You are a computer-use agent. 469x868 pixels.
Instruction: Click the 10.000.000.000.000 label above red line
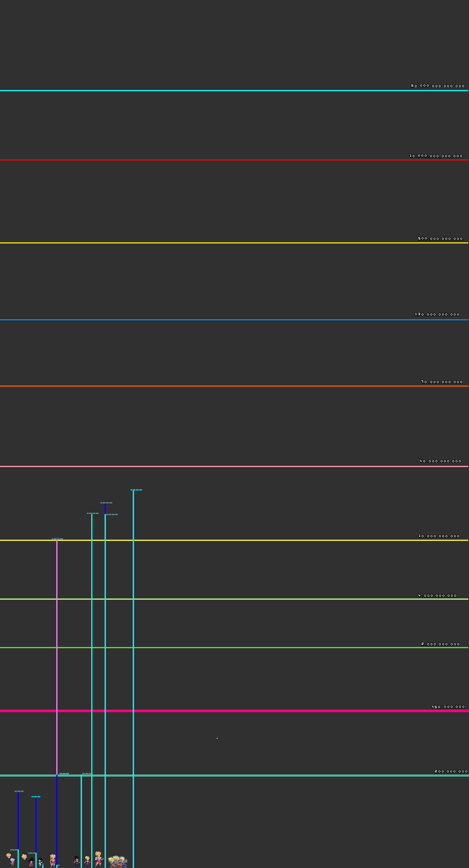point(436,156)
